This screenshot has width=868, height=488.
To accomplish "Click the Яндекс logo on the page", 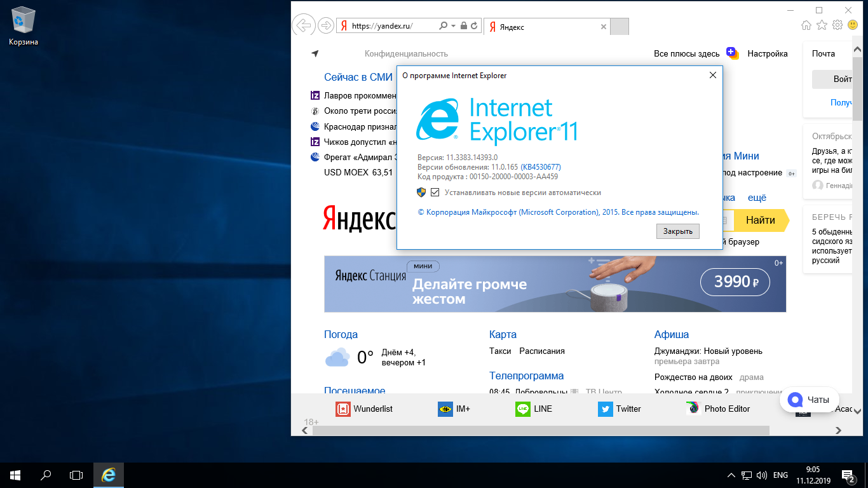I will point(359,218).
